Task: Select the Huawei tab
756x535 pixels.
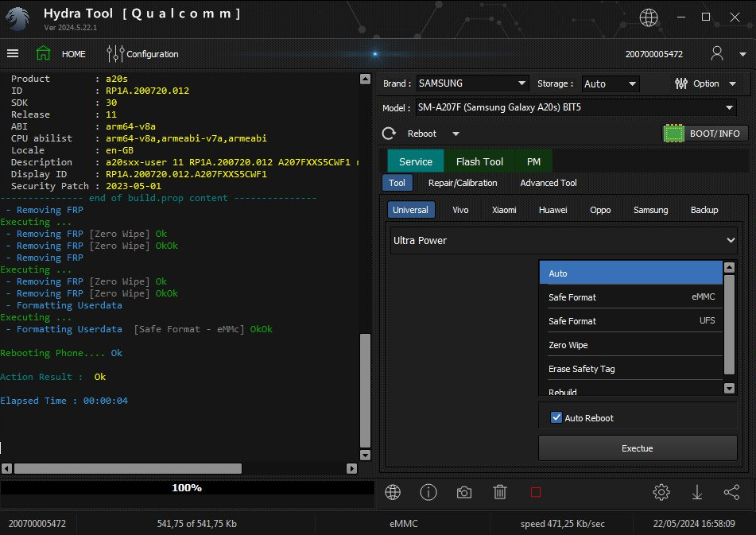Action: pos(553,210)
